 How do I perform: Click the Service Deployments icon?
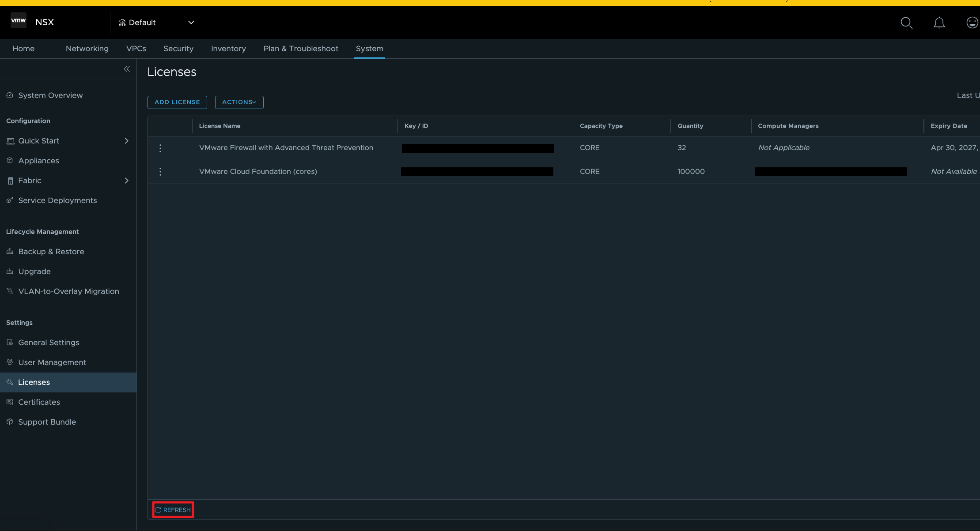tap(10, 200)
